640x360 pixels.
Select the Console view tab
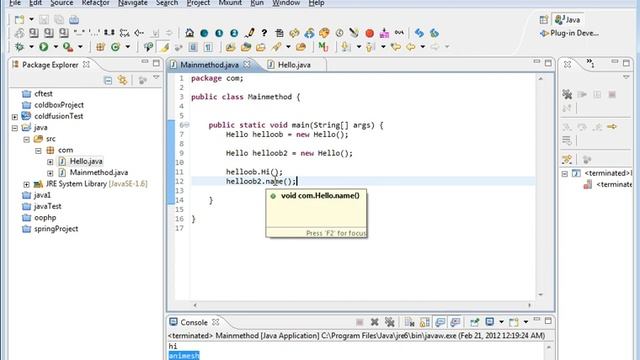pyautogui.click(x=194, y=322)
